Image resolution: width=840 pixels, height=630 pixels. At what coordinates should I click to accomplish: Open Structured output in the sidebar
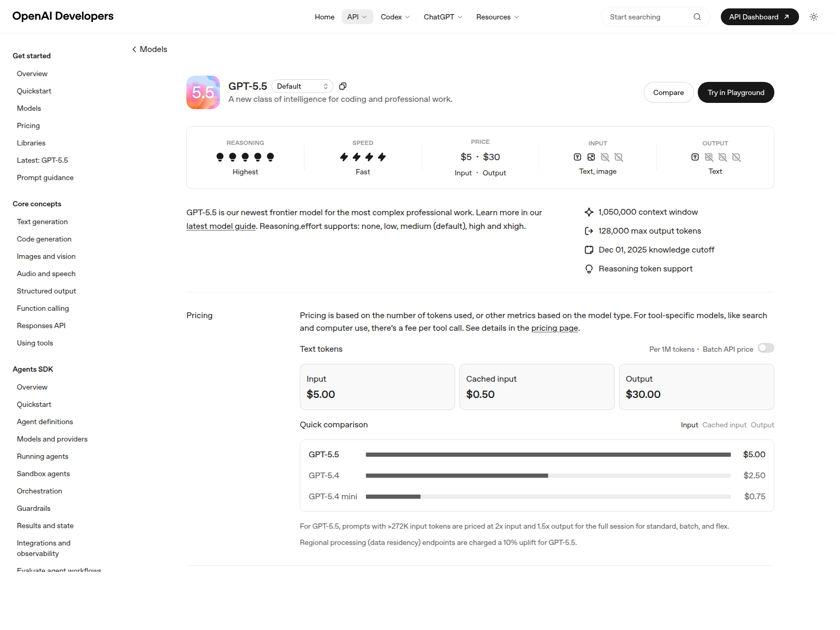(46, 291)
